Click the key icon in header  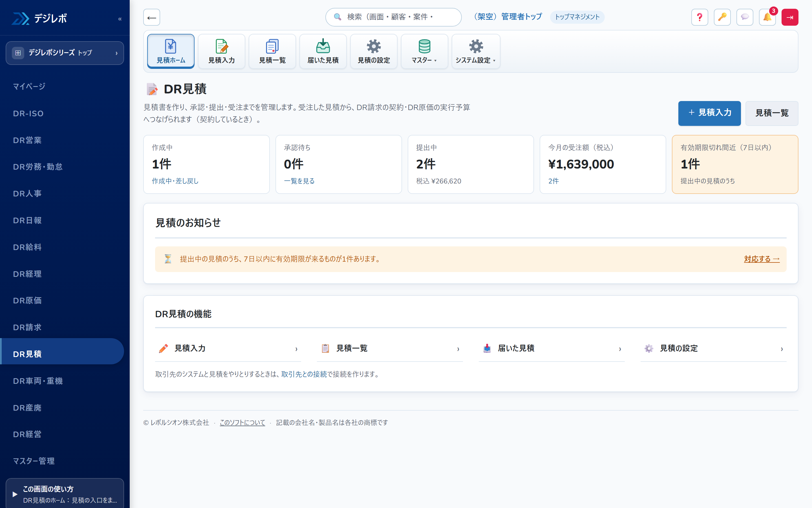pos(722,17)
